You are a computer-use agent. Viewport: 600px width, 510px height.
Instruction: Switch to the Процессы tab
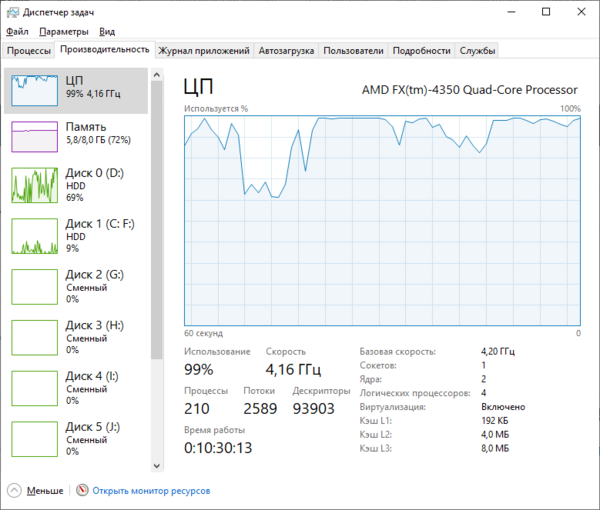[29, 51]
